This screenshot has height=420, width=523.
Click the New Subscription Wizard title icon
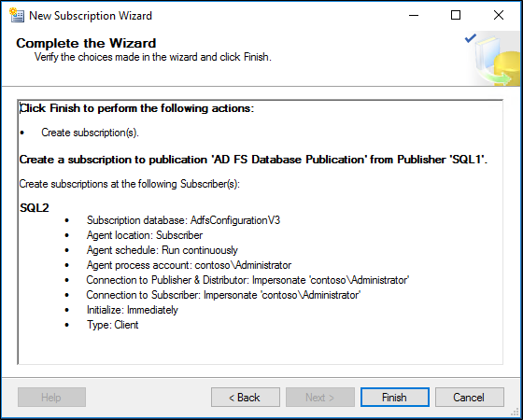coord(17,15)
